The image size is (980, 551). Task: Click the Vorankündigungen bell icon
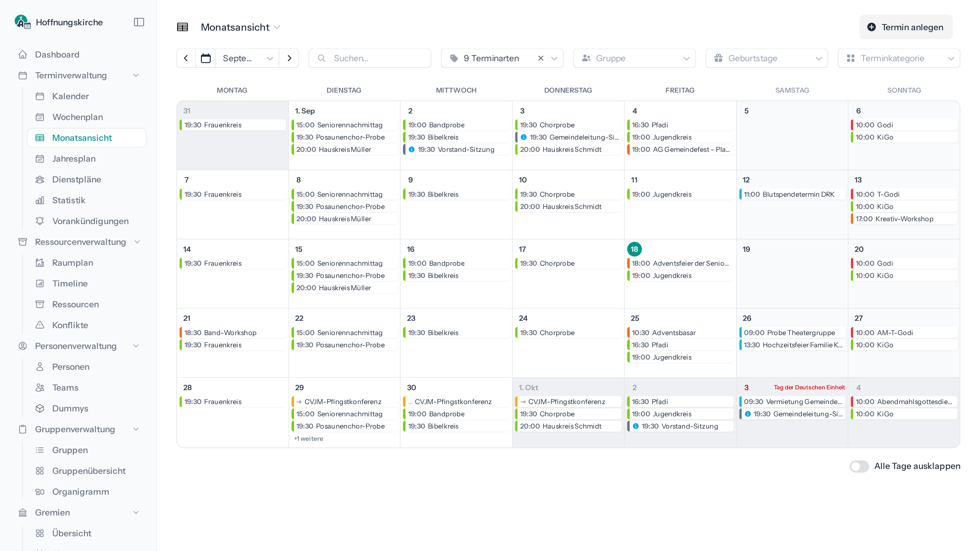coord(40,221)
